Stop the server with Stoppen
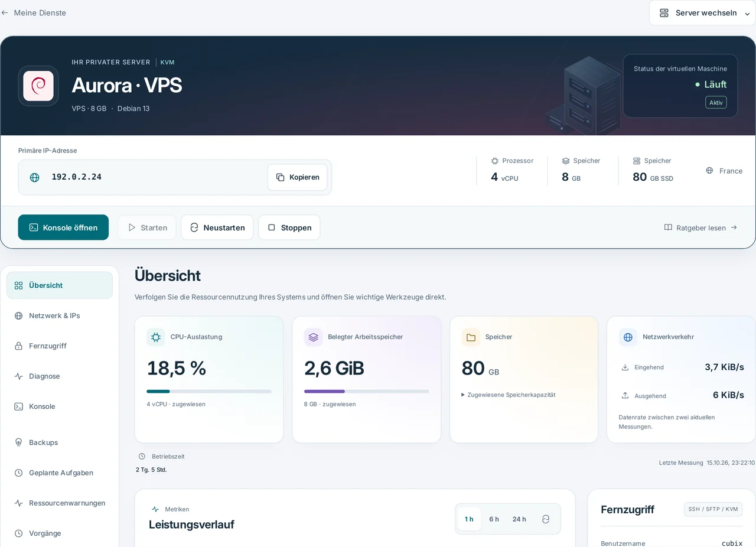 click(289, 227)
